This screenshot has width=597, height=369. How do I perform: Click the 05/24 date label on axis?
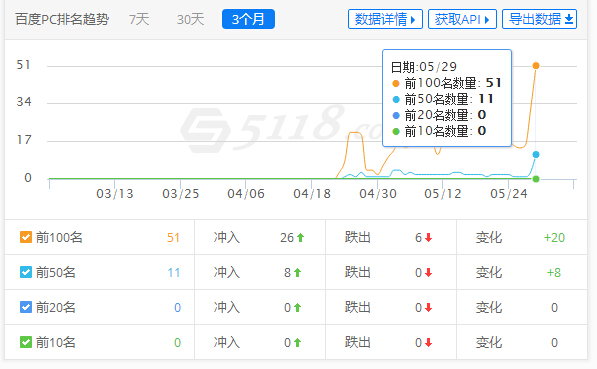click(x=509, y=194)
